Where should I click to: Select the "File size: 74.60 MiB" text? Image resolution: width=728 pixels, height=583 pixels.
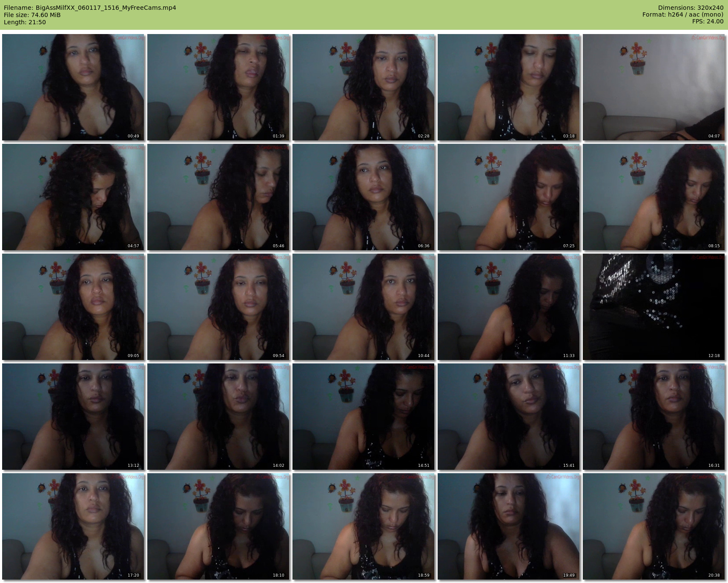(32, 15)
